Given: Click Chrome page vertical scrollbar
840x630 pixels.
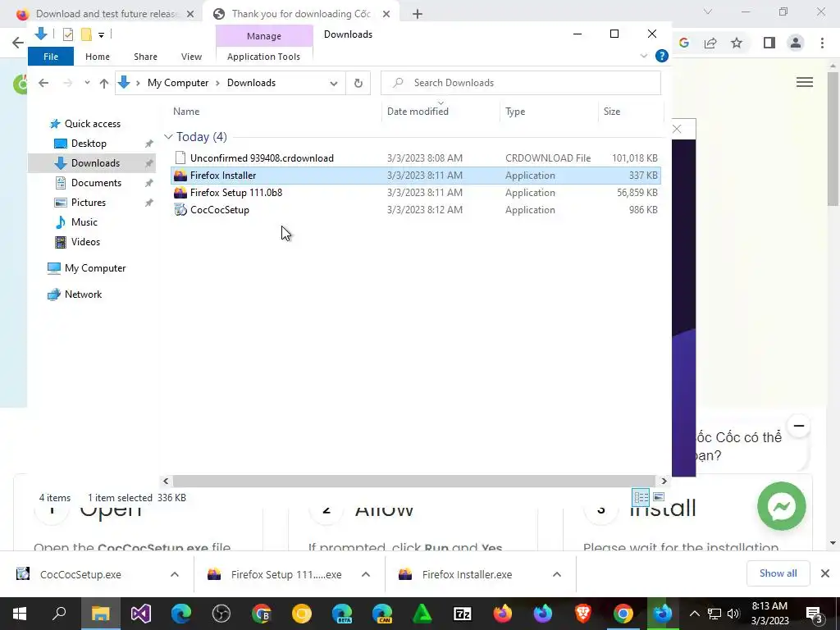Looking at the screenshot, I should point(833,139).
